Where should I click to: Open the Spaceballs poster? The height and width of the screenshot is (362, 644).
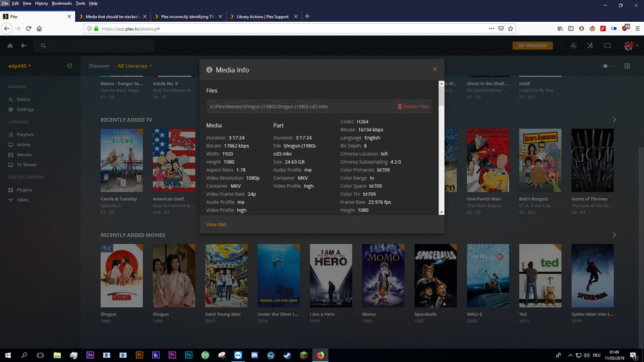pos(435,276)
